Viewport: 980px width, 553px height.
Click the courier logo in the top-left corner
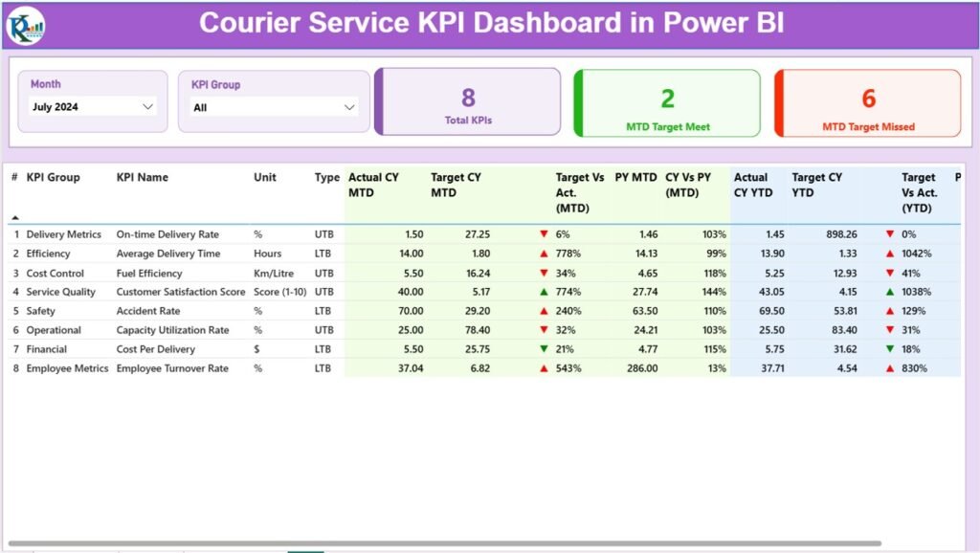[29, 26]
